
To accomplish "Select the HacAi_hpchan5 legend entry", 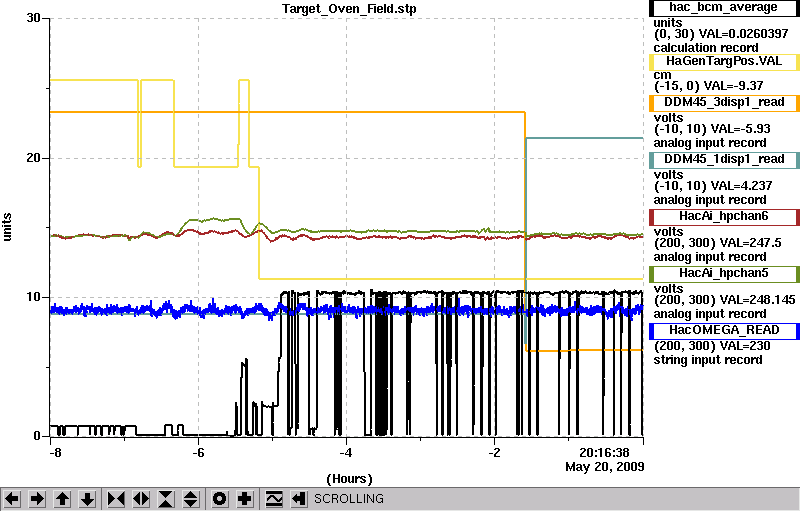I will tap(723, 274).
